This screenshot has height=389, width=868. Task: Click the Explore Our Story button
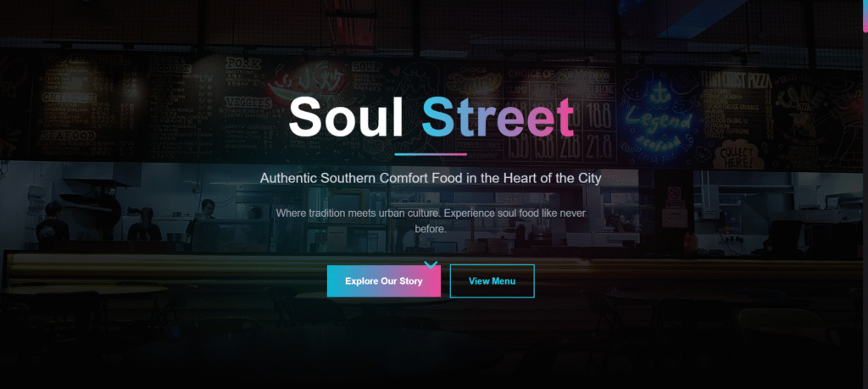384,281
